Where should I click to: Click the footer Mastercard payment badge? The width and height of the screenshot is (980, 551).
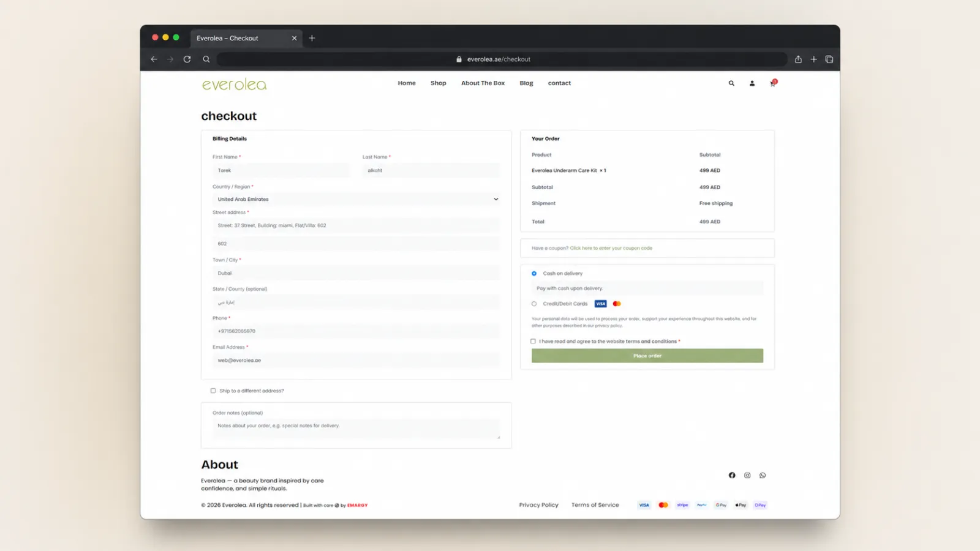coord(663,505)
